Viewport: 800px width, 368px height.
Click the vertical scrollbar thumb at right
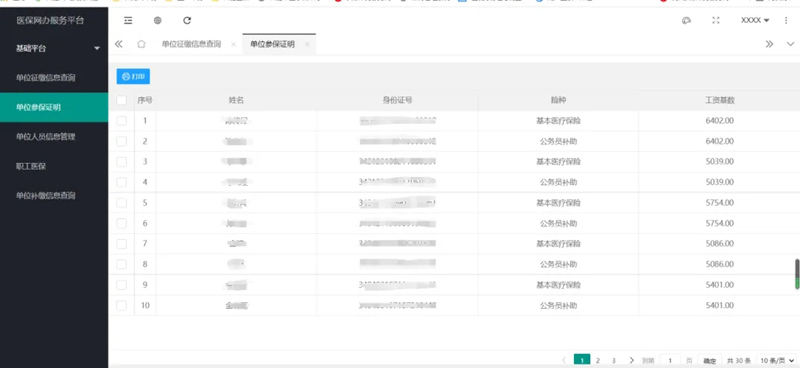coord(797,275)
